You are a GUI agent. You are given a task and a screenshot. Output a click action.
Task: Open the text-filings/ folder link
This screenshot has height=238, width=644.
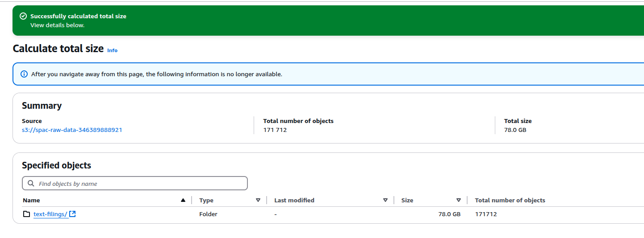point(50,214)
